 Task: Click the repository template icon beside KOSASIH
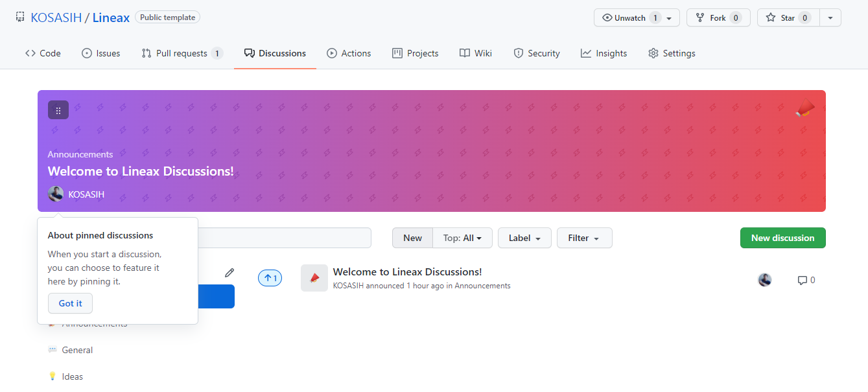20,17
